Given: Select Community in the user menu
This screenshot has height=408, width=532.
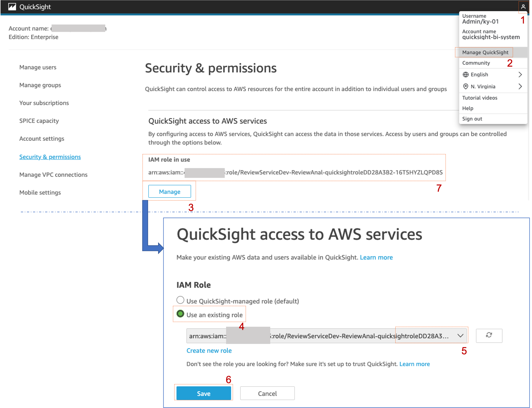Looking at the screenshot, I should pos(476,63).
